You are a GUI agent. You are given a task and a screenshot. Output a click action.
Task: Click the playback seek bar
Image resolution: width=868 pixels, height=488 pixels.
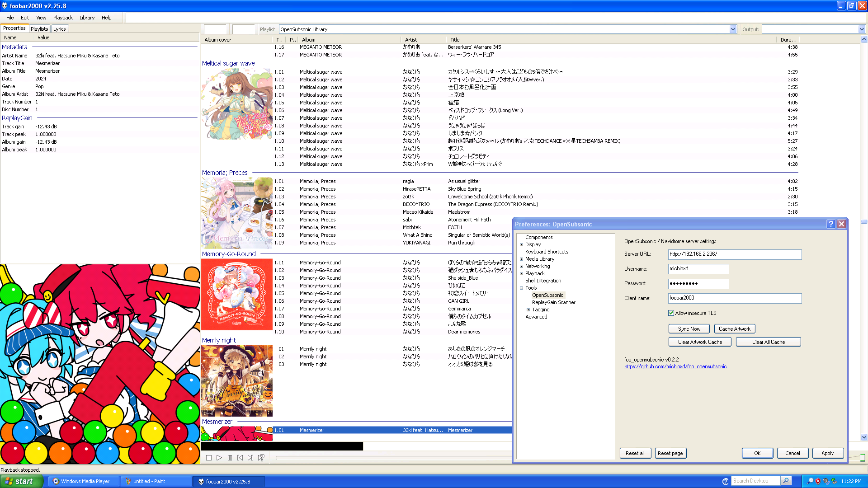(x=393, y=458)
